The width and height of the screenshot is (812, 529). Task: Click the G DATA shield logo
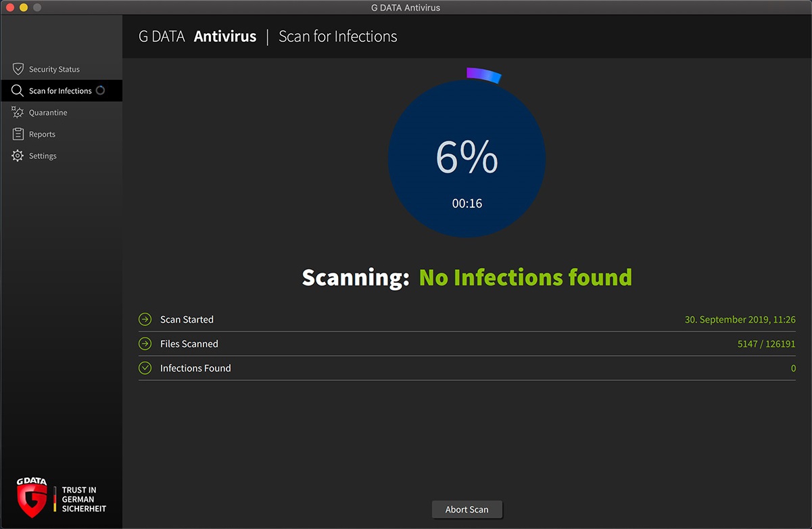[32, 497]
